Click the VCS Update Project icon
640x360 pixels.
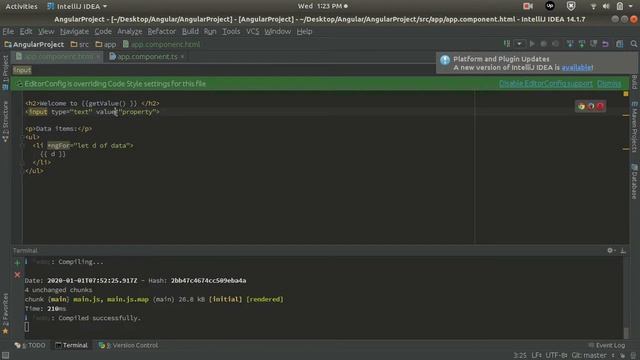point(570,44)
